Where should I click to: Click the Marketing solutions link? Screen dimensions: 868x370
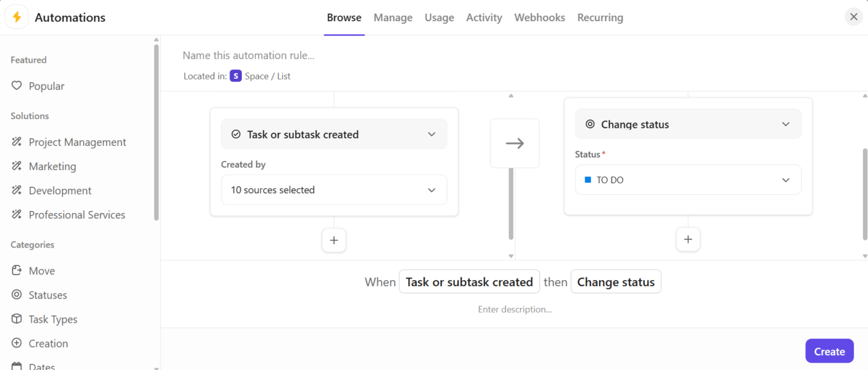[52, 166]
